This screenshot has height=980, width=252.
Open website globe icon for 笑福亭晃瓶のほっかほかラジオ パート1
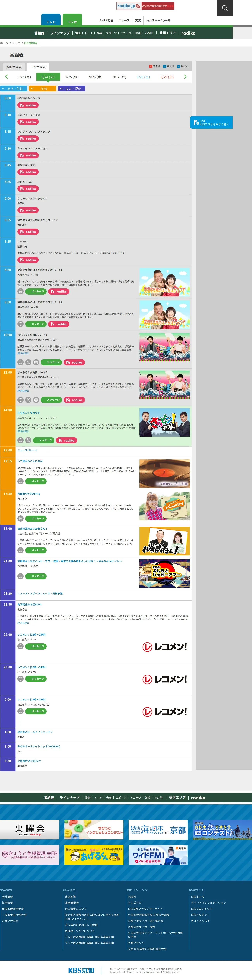click(21, 291)
